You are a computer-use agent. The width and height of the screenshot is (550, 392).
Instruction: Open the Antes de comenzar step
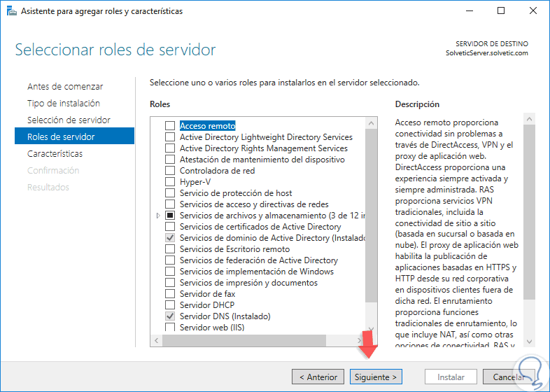tap(65, 86)
